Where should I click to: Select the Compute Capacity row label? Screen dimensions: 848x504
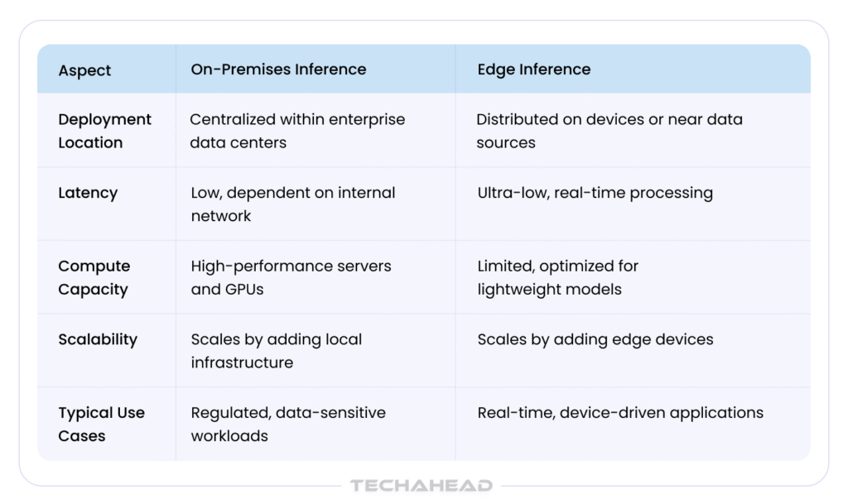pyautogui.click(x=94, y=277)
